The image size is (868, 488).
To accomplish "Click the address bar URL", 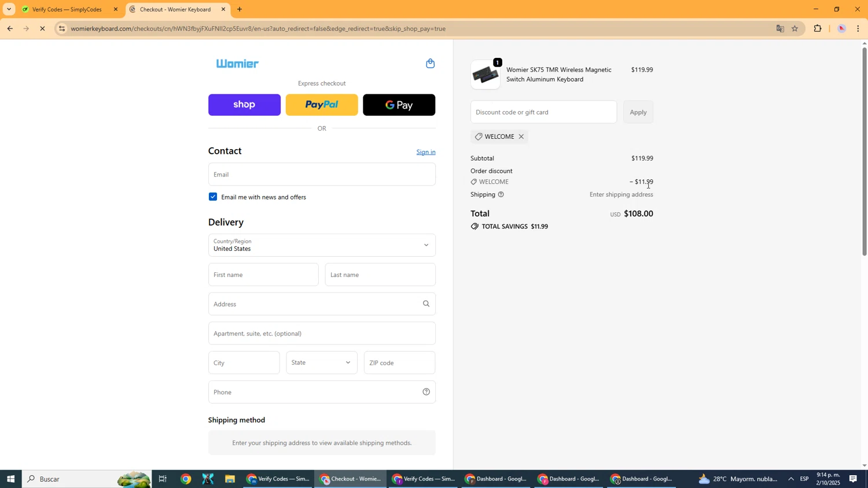I will click(x=258, y=28).
